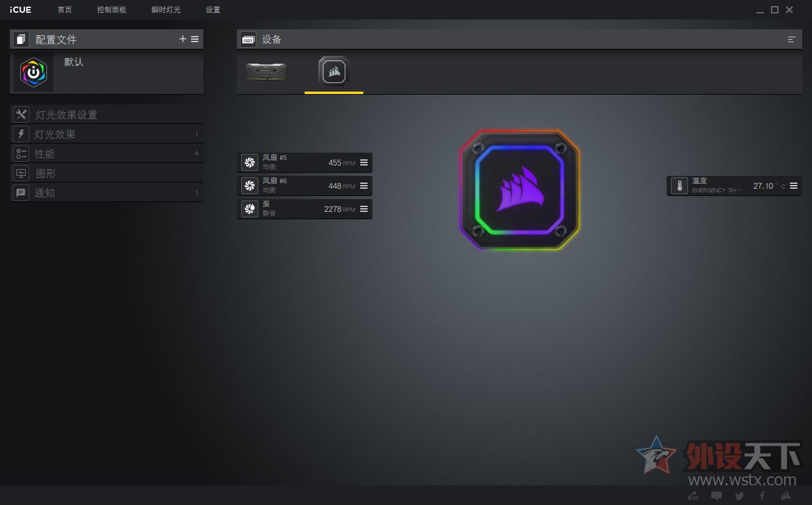The image size is (812, 505).
Task: Select the 默认 profile icon
Action: (34, 73)
